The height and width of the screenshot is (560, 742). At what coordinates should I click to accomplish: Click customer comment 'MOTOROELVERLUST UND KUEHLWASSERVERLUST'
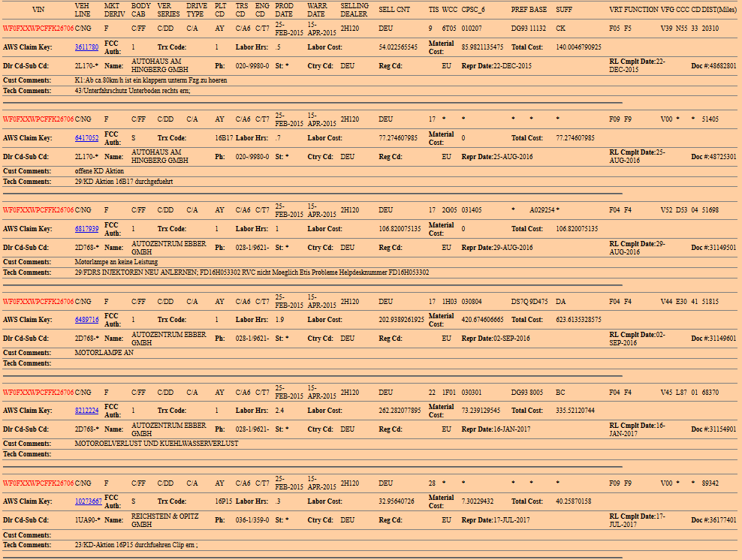point(156,444)
